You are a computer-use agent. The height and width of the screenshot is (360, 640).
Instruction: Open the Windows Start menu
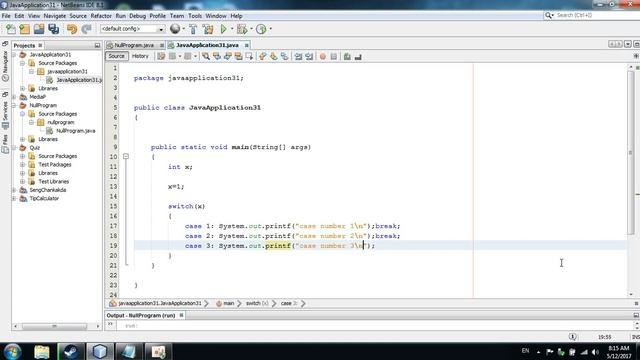click(12, 351)
